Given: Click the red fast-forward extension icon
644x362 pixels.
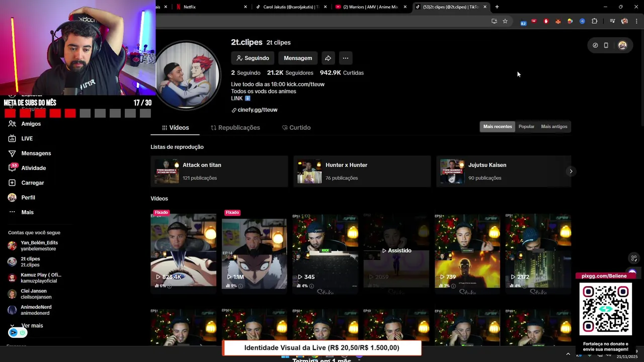Looking at the screenshot, I should (534, 21).
